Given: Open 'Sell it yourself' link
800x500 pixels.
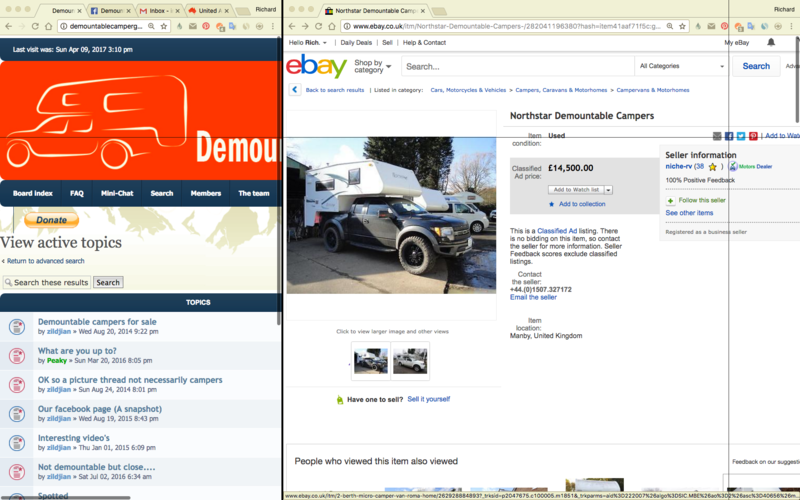Looking at the screenshot, I should pos(429,399).
